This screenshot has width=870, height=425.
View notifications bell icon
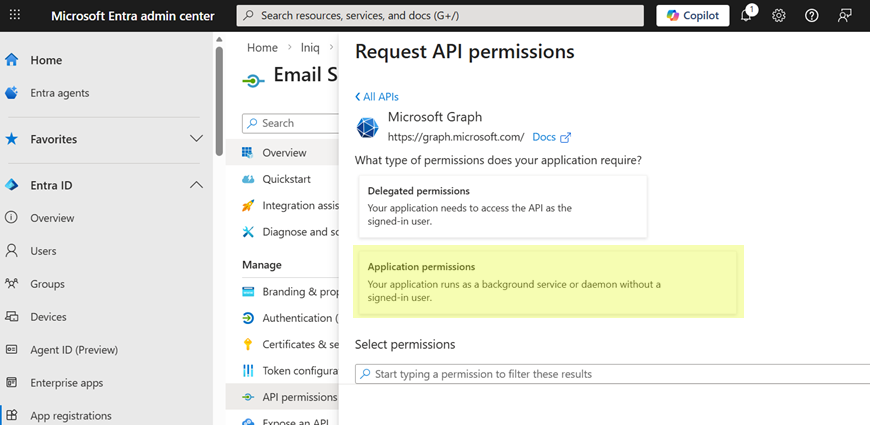(x=747, y=15)
